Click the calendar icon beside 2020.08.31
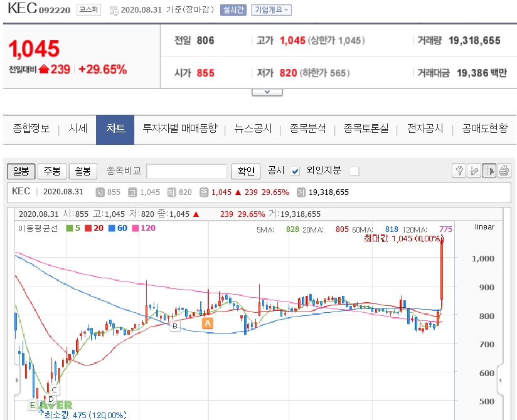The width and height of the screenshot is (517, 420). coord(114,11)
